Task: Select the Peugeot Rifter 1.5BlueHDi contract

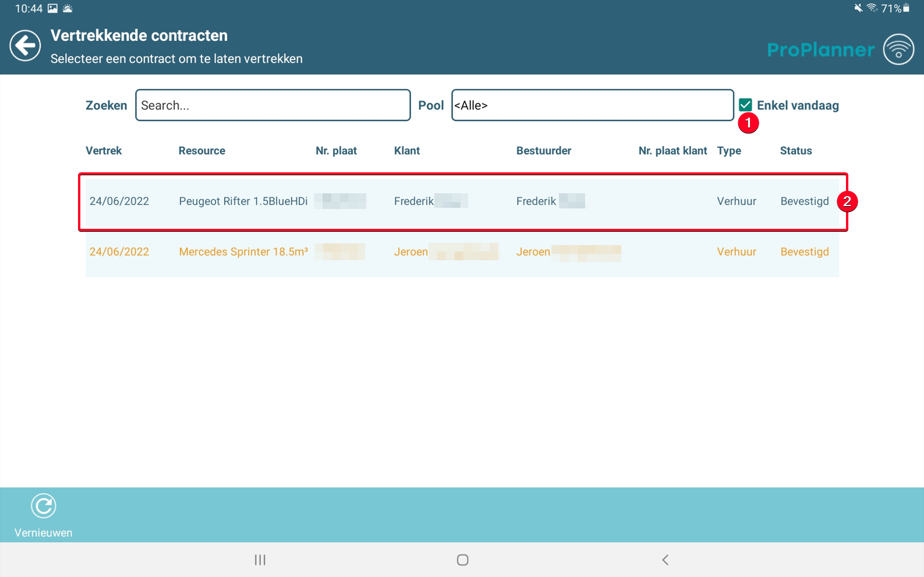Action: [x=462, y=201]
